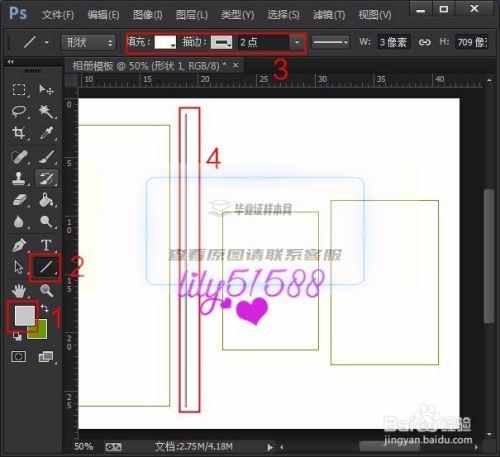Select the Clone Stamp tool
The image size is (500, 457).
pos(19,179)
